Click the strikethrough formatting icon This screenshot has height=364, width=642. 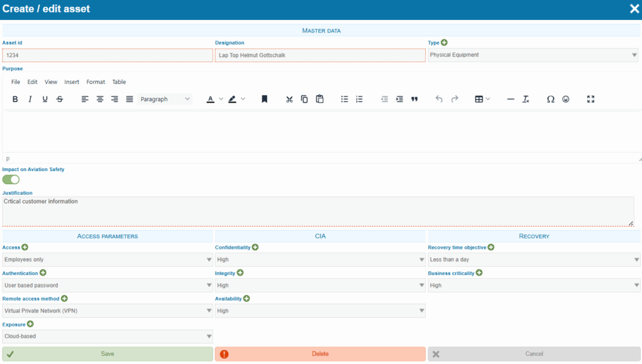click(x=60, y=99)
